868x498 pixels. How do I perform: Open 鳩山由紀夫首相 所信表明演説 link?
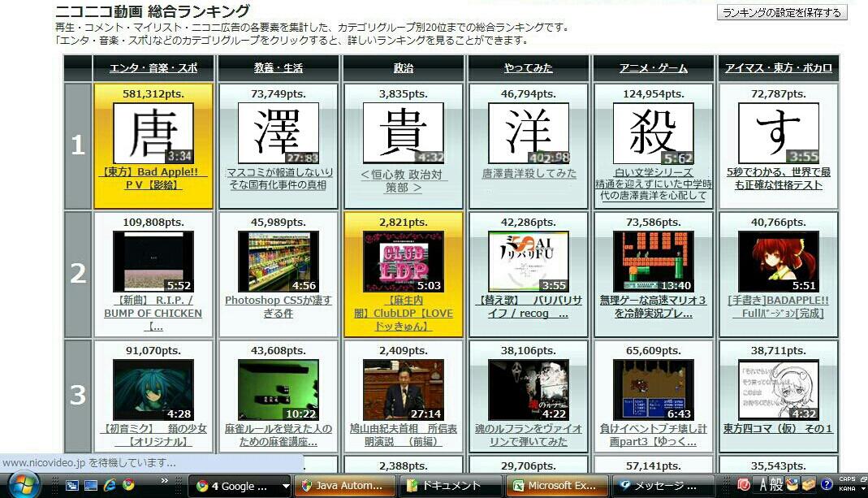coord(404,435)
